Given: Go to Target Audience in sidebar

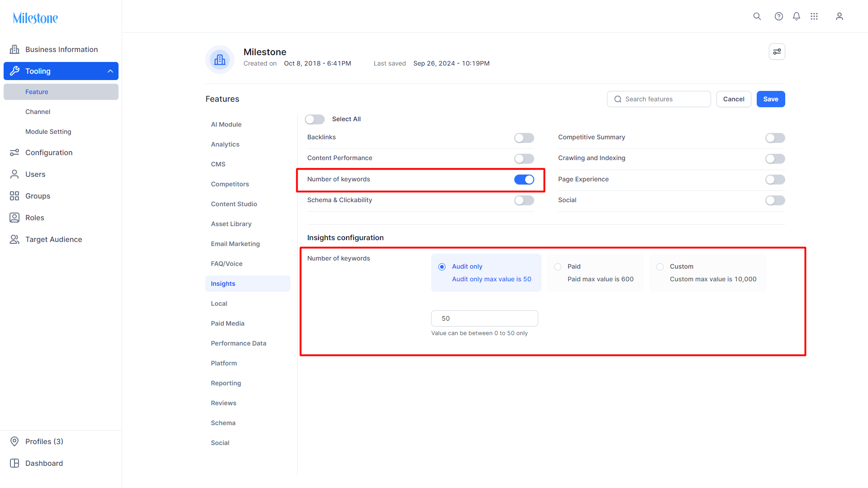Looking at the screenshot, I should point(61,239).
